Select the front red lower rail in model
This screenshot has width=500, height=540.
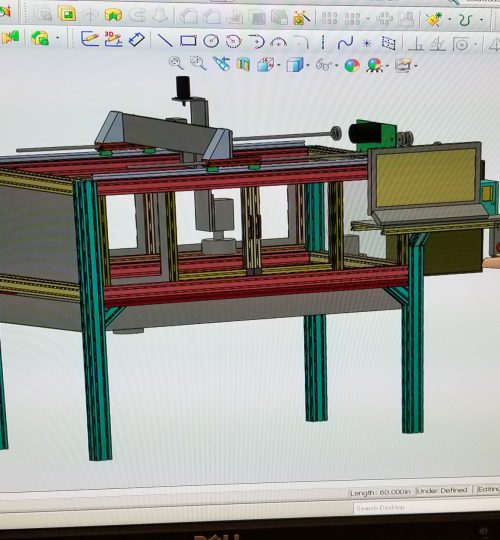pyautogui.click(x=256, y=285)
